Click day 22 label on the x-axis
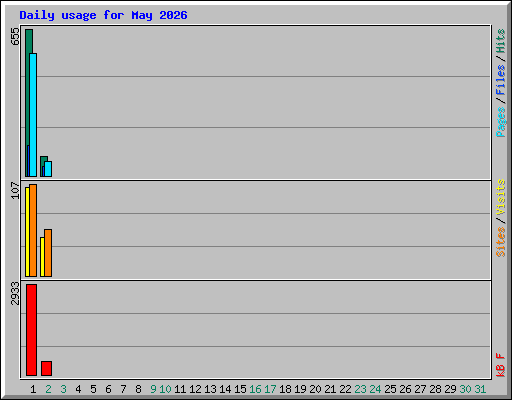This screenshot has width=512, height=400. (x=345, y=389)
